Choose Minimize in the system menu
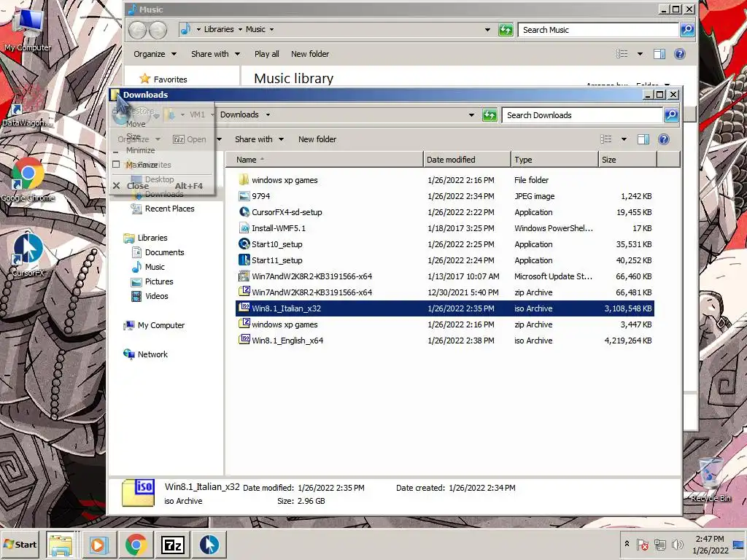The image size is (747, 560). click(x=162, y=150)
